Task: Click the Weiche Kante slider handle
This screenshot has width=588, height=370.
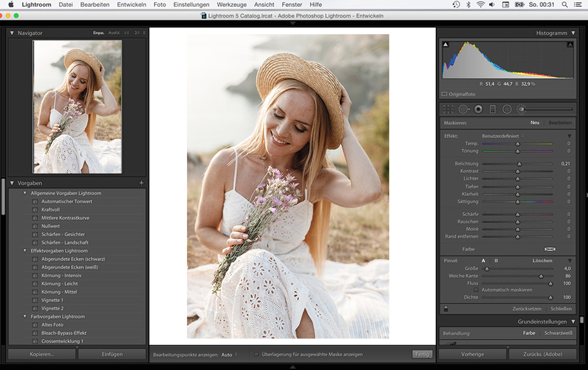Action: click(541, 276)
